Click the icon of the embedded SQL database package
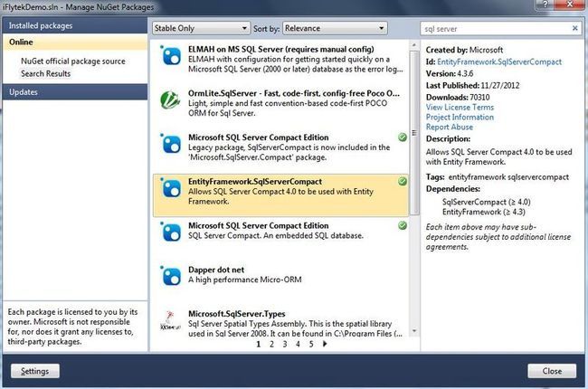588x389 pixels. click(171, 232)
